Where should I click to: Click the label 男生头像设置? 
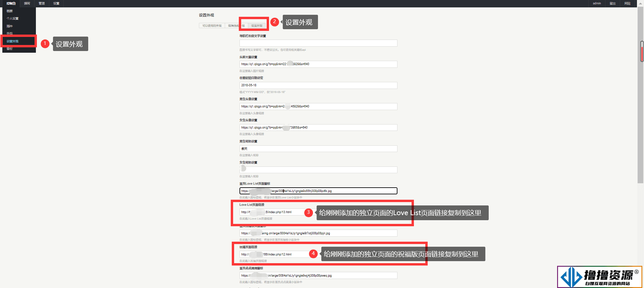(x=248, y=99)
